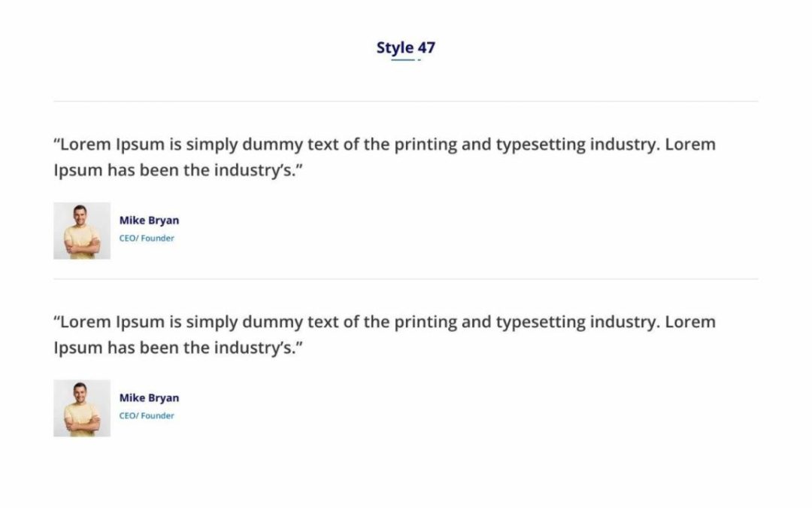The image size is (812, 508).
Task: Click the opening quotation mark of second testimonial
Action: click(x=56, y=318)
